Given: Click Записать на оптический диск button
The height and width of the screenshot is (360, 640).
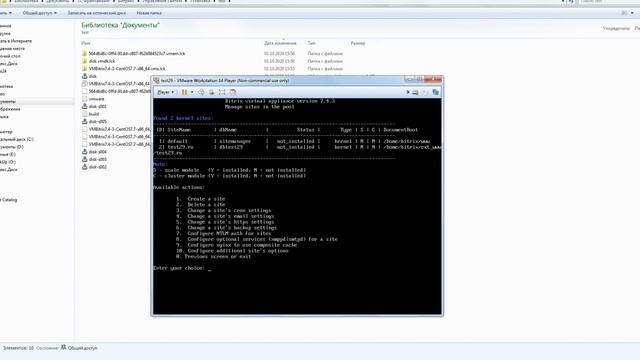Looking at the screenshot, I should pyautogui.click(x=97, y=13).
